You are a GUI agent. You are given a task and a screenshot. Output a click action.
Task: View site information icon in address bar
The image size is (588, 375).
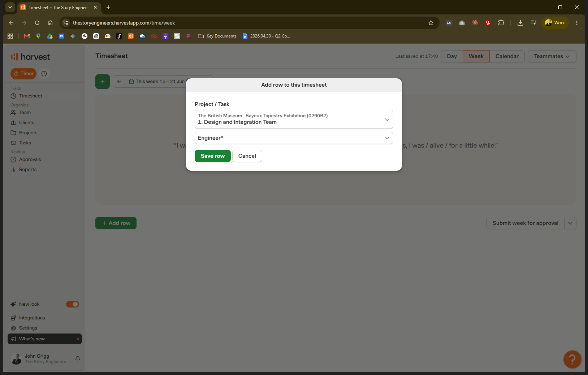[66, 23]
